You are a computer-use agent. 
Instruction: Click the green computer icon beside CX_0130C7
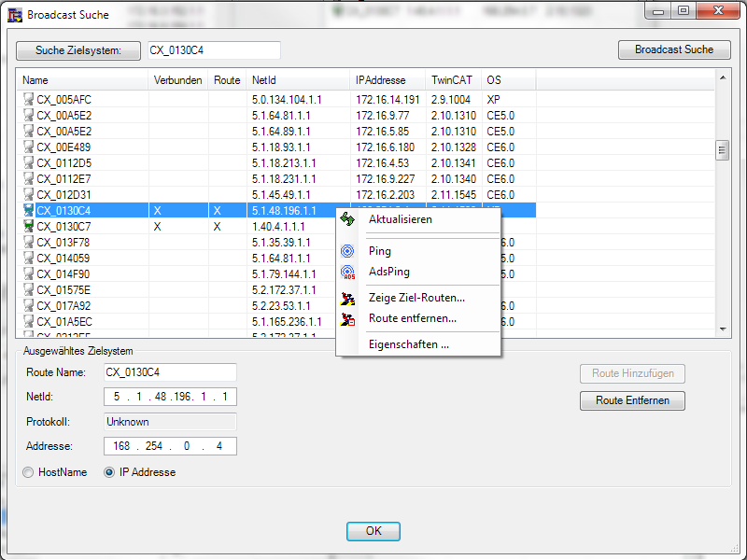(29, 227)
